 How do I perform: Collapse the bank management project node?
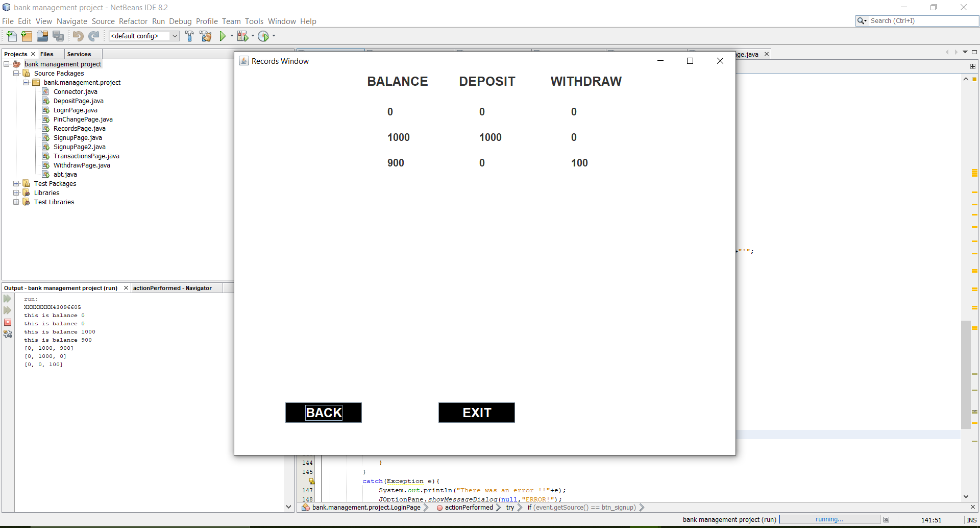click(x=7, y=64)
